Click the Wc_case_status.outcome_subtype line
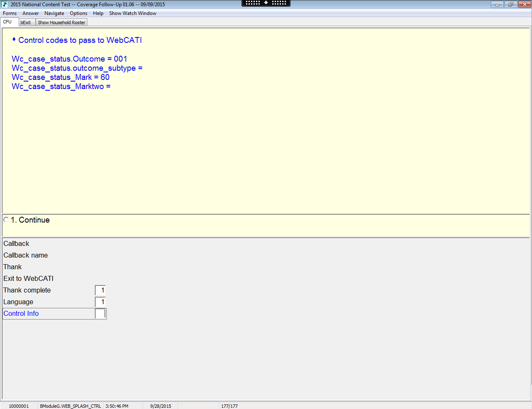 click(77, 68)
